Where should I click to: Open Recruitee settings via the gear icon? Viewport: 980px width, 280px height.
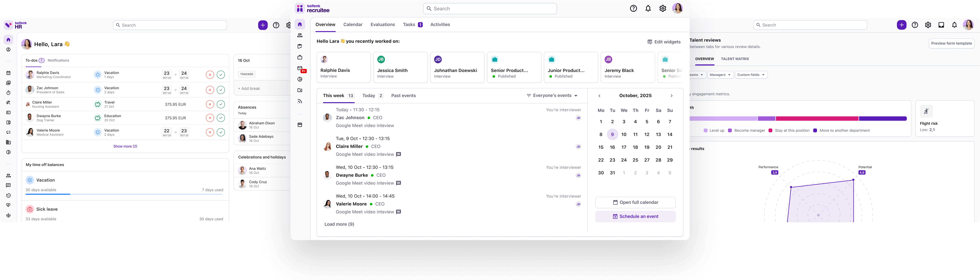click(662, 8)
